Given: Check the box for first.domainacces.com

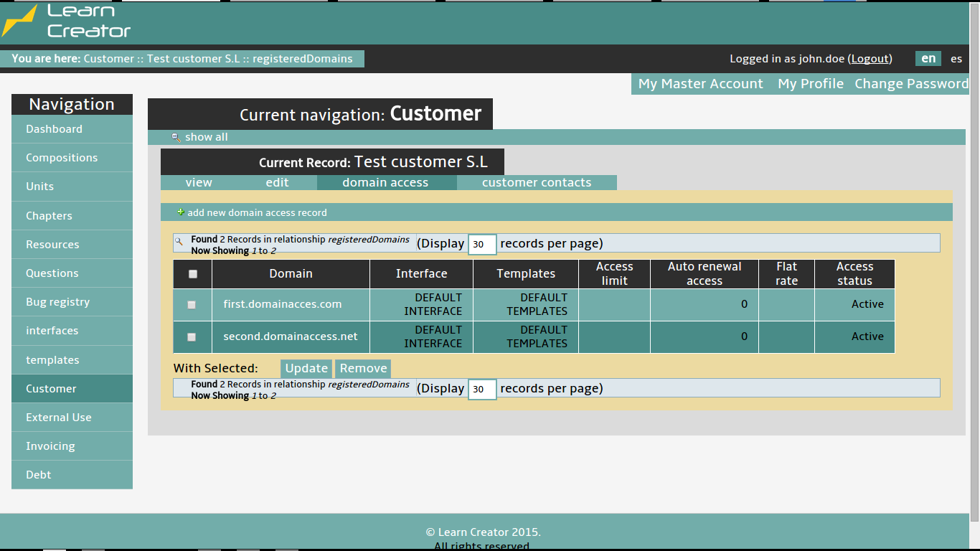Looking at the screenshot, I should 192,305.
